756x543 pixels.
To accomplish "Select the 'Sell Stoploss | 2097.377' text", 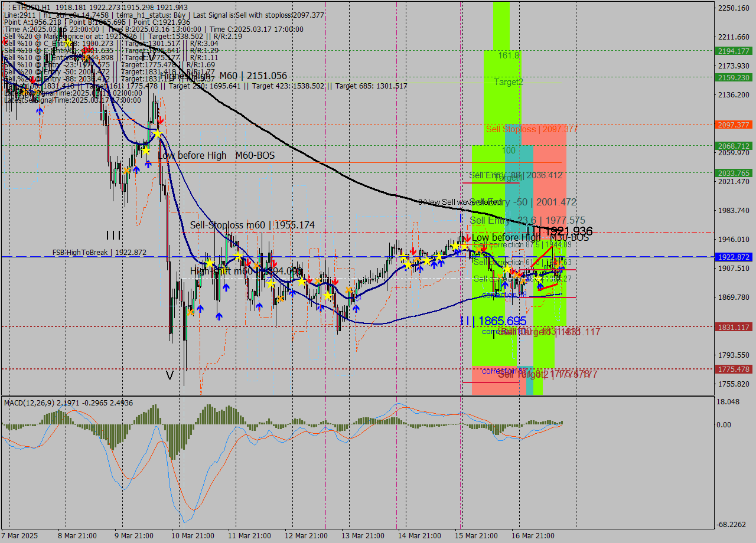I will 531,129.
